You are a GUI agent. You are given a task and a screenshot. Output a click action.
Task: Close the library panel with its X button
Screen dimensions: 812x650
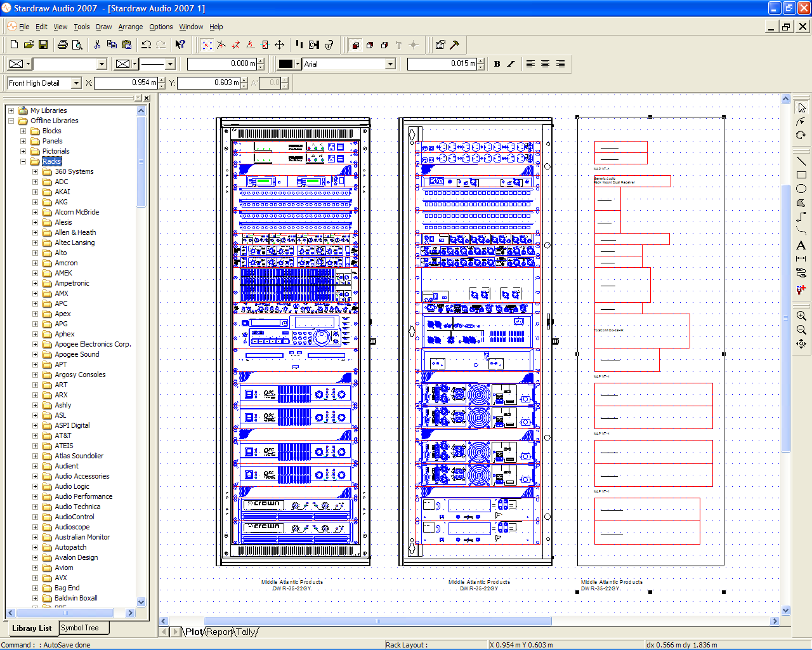tap(147, 98)
